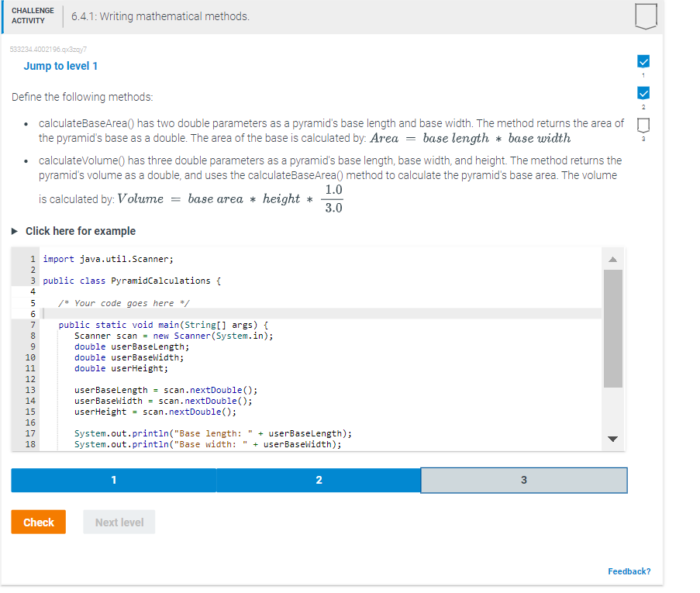The width and height of the screenshot is (700, 593).
Task: Click the black triangle below the code scrollbar
Action: (x=613, y=439)
